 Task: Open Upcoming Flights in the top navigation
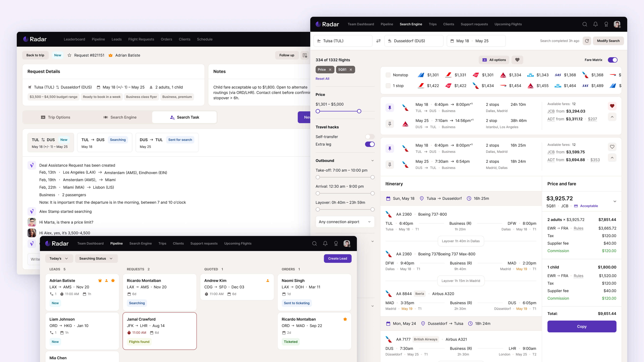point(508,24)
